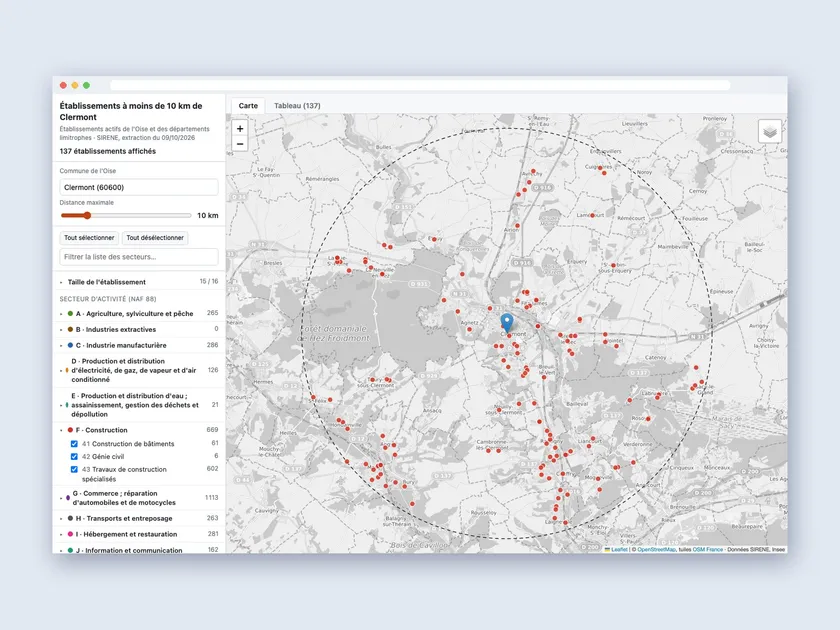Uncheck 42 Génie civil
Image resolution: width=840 pixels, height=630 pixels.
pos(74,457)
